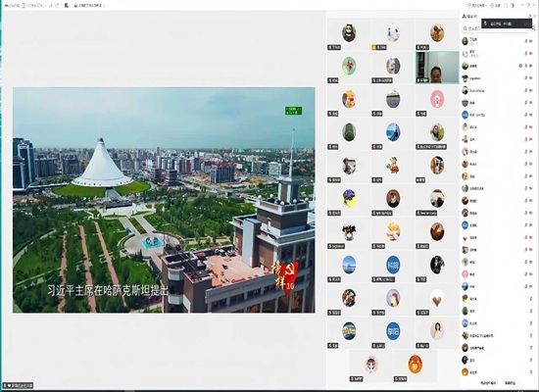Image resolution: width=539 pixels, height=392 pixels.
Task: Select the blue 黎阳 avatar tile
Action: pos(393,333)
